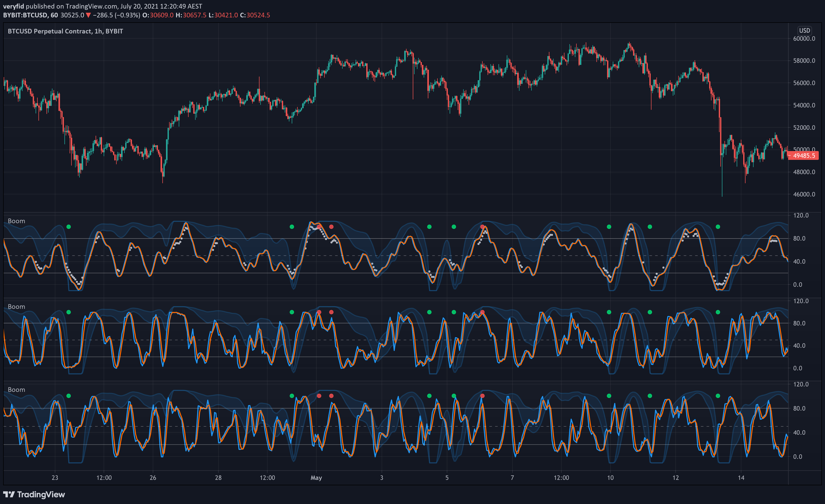Click the high price value 30657.5
The width and height of the screenshot is (825, 504).
tap(195, 15)
